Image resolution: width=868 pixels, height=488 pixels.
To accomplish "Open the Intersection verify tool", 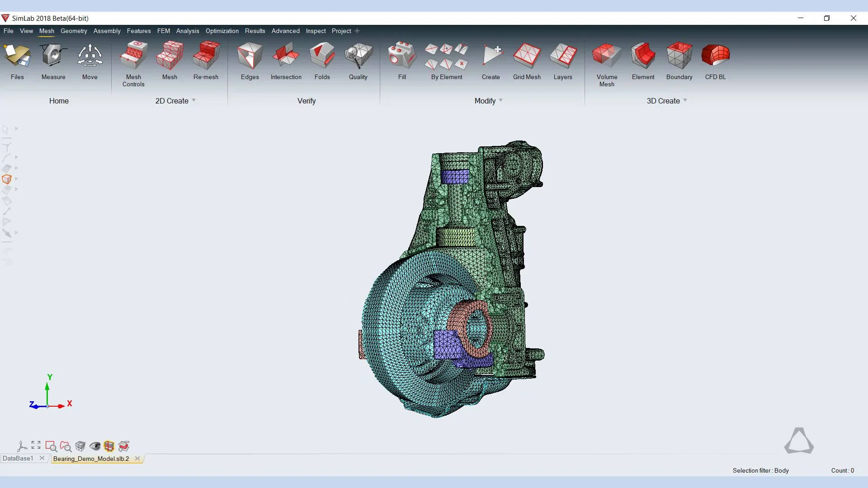I will (286, 56).
